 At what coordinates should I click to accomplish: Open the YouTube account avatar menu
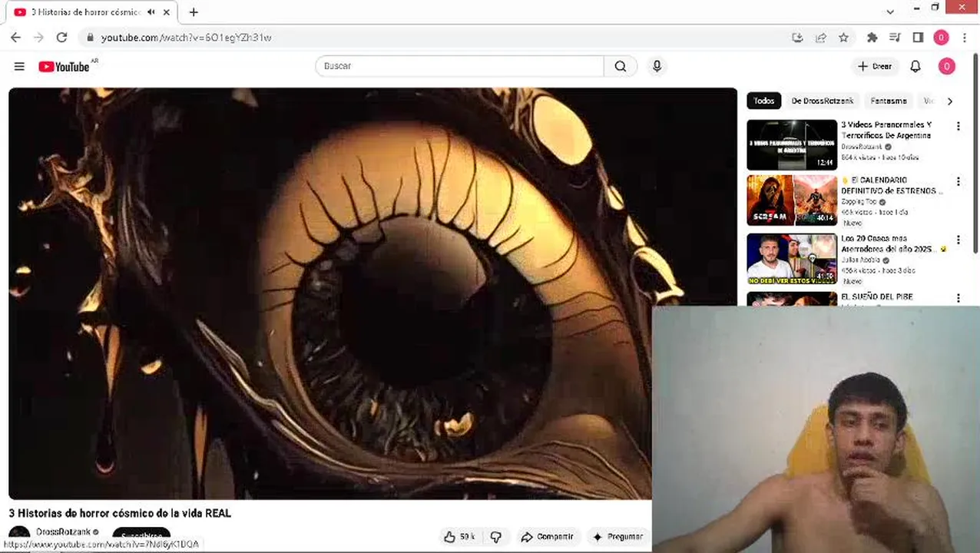(947, 67)
